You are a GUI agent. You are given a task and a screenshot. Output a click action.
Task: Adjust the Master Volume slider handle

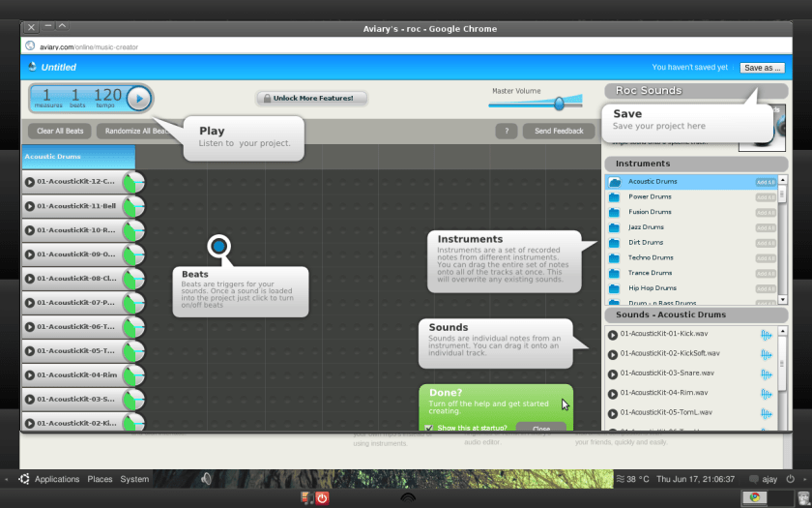[559, 104]
